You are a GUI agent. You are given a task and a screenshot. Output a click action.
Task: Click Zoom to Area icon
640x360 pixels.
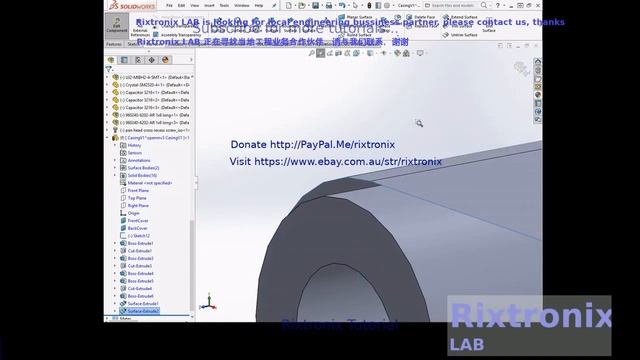point(321,53)
